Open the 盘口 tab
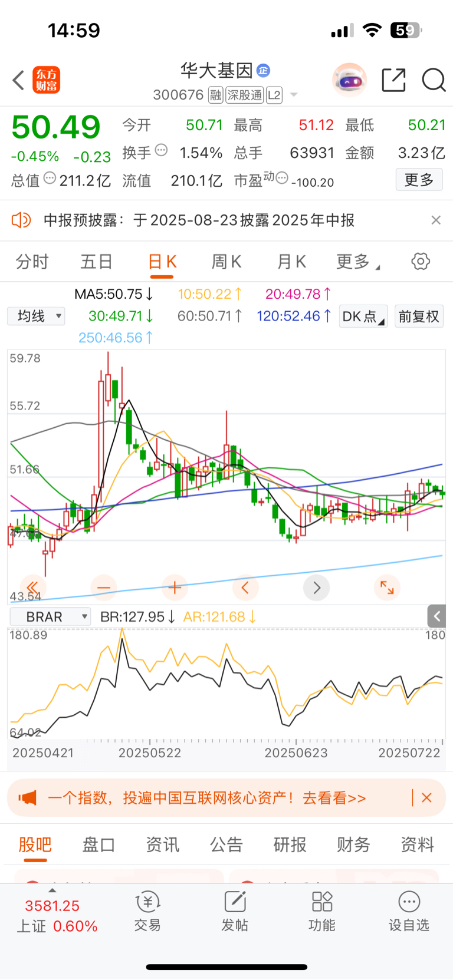 99,845
